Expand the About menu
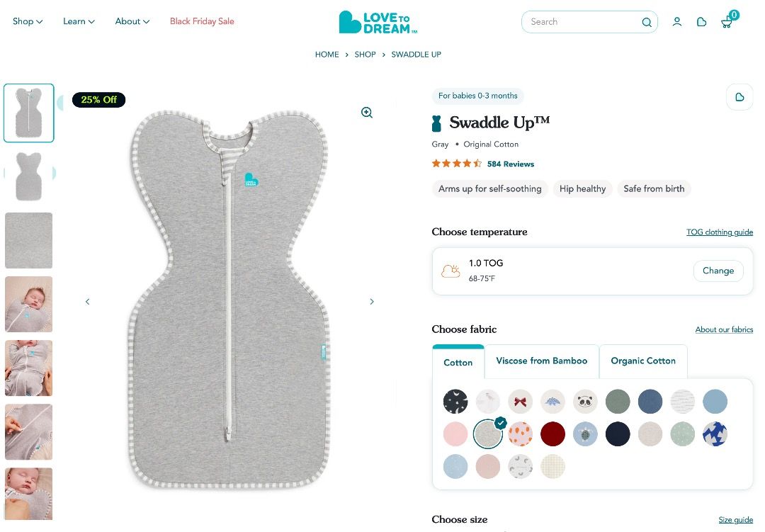Screen dimensions: 765x532 (x=132, y=21)
